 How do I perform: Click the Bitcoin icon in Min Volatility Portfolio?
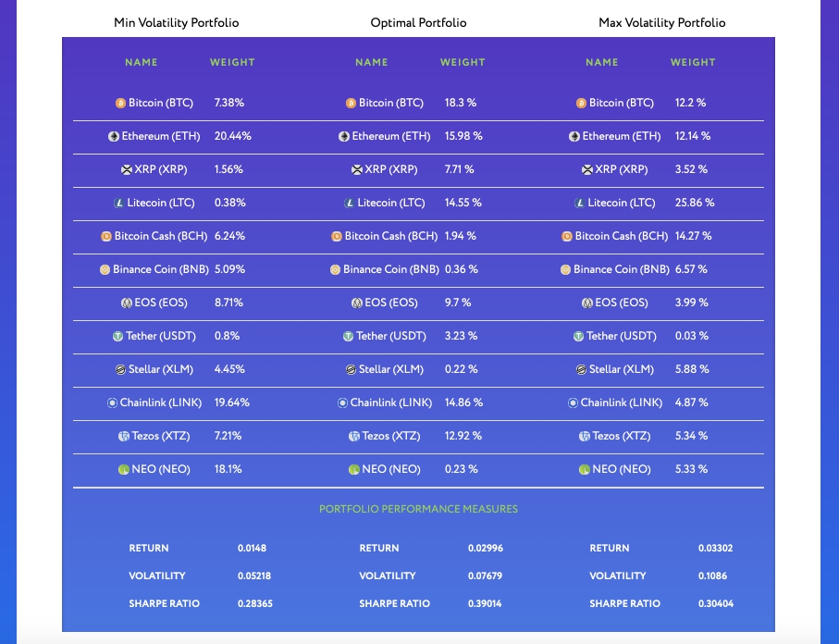point(120,103)
